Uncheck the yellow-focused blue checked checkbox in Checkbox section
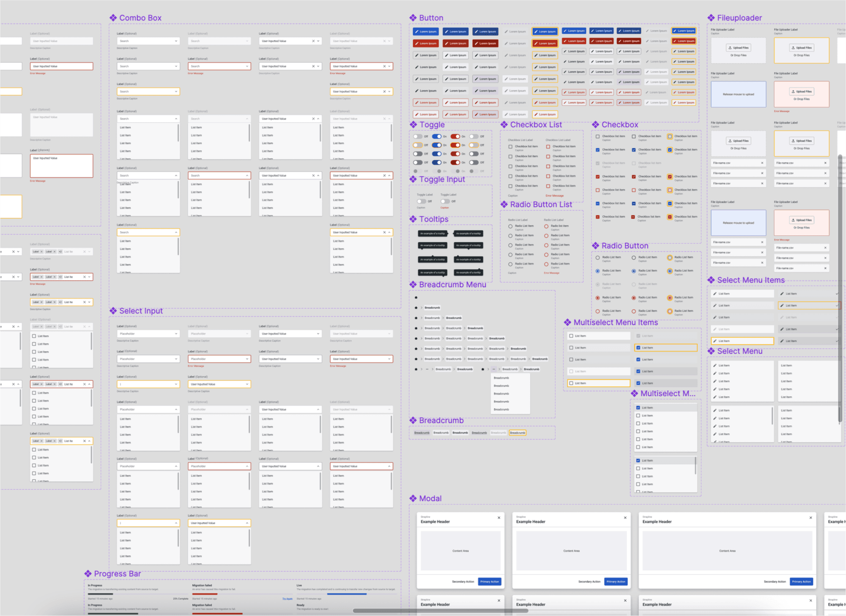This screenshot has width=846, height=616. pos(670,150)
